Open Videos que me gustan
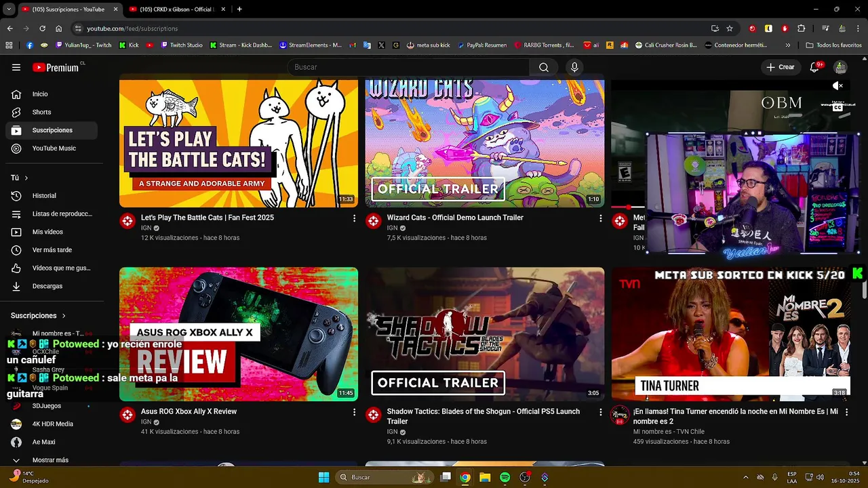 [52, 268]
